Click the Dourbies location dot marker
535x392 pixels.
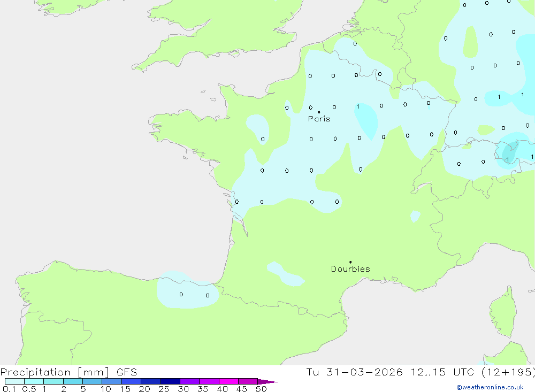coord(350,262)
